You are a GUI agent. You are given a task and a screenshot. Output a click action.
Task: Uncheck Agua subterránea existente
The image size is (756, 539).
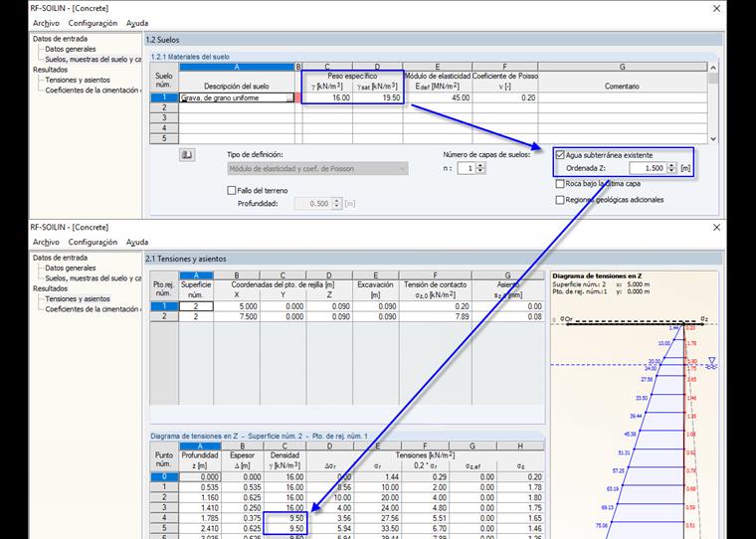point(560,155)
